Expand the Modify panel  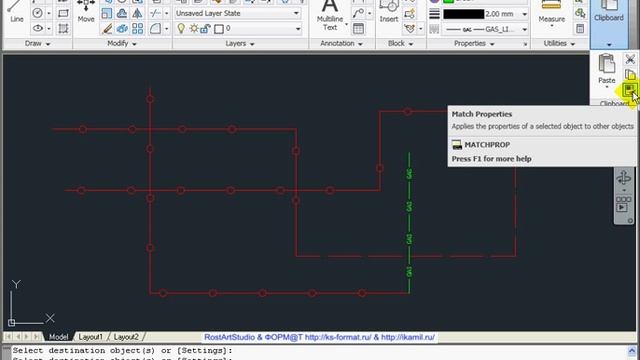pyautogui.click(x=122, y=43)
